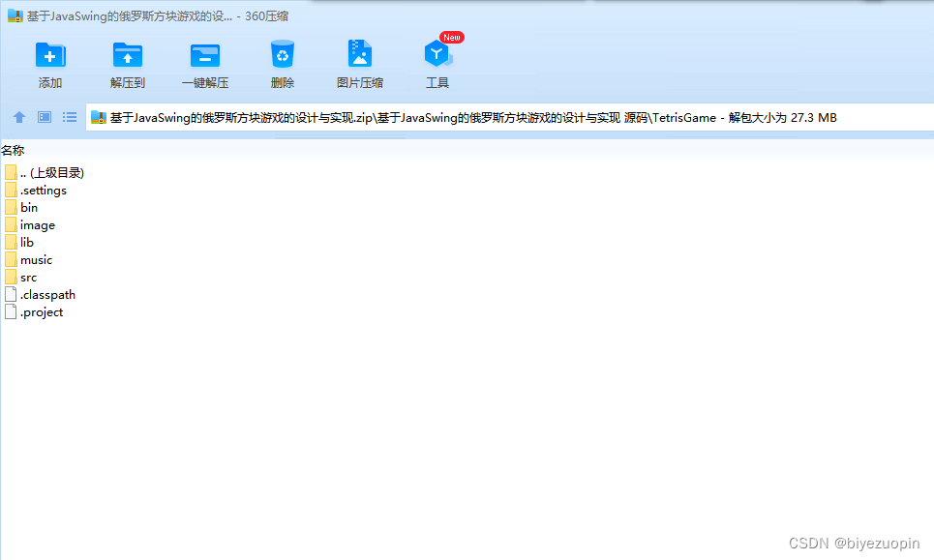The width and height of the screenshot is (934, 560).
Task: Open the 工具 (Tools) panel with New badge
Action: click(437, 60)
